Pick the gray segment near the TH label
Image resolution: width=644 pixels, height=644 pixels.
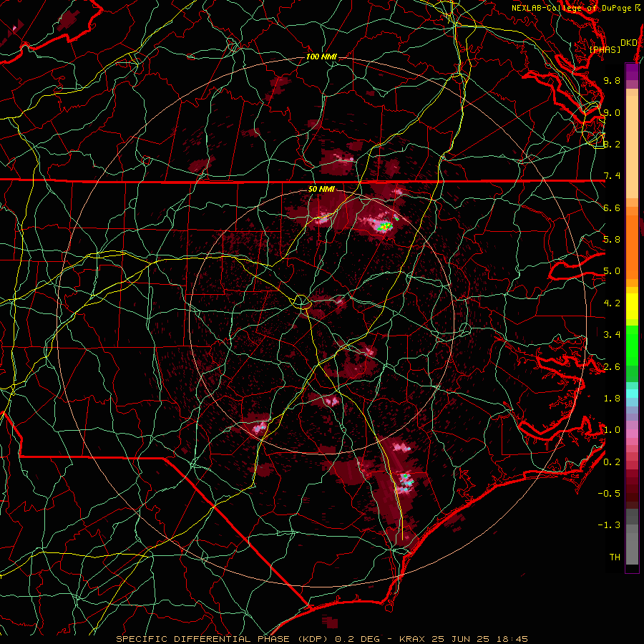point(632,548)
